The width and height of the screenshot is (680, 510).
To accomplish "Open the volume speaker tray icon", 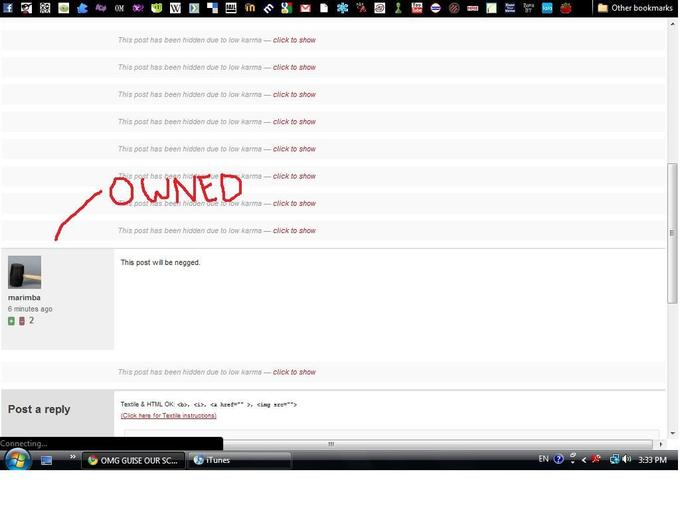I will [x=626, y=459].
